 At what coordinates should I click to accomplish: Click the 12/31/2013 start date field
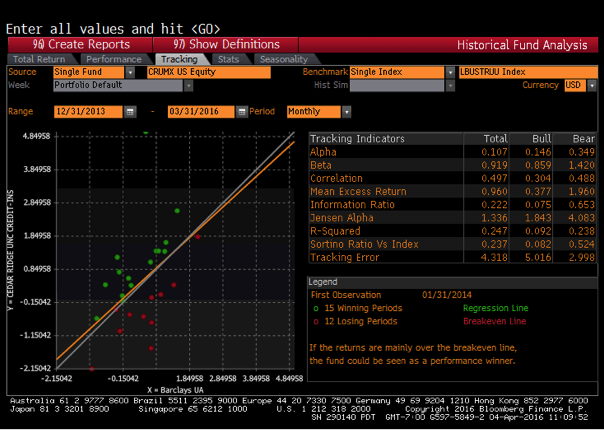click(89, 111)
